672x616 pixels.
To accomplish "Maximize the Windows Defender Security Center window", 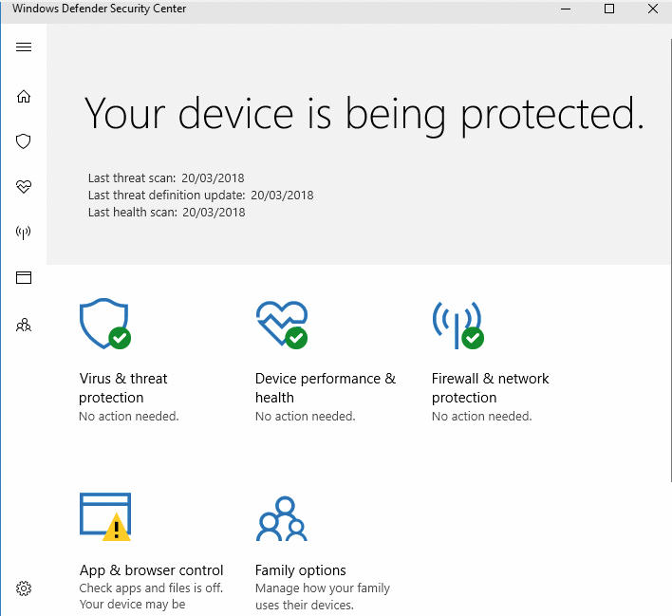I will 609,9.
